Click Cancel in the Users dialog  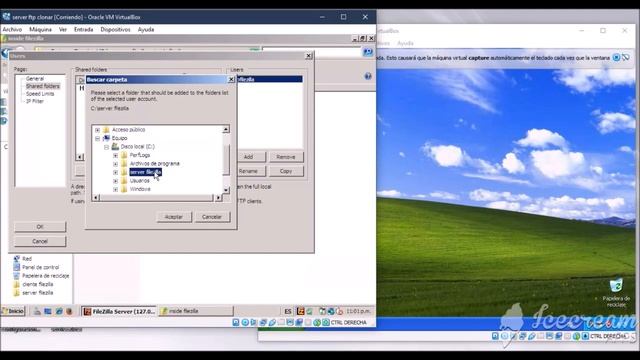coord(40,241)
